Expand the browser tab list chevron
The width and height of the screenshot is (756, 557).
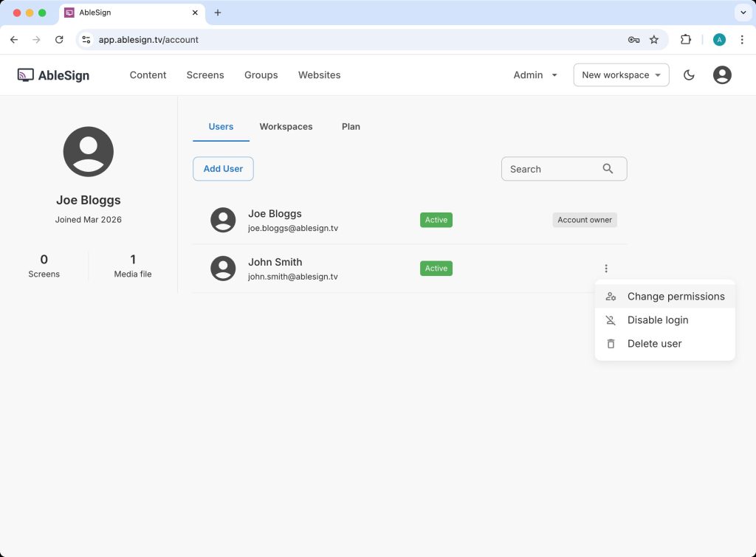pos(743,13)
